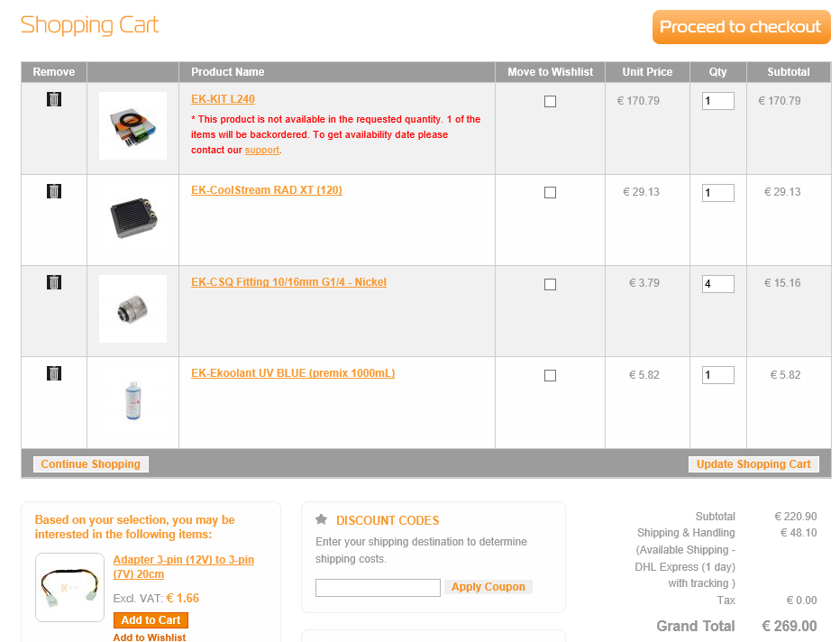The image size is (840, 642).
Task: Apply Coupon for discount code
Action: [488, 587]
